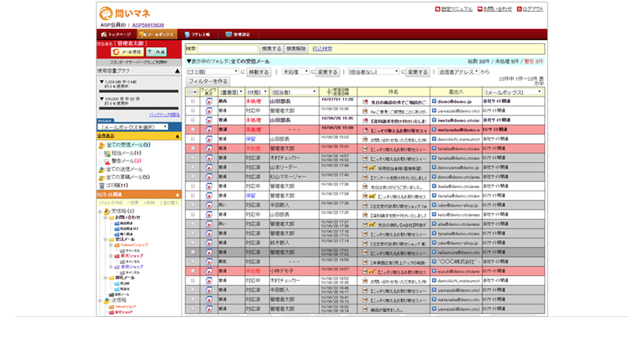Open the アドレス帳 tab
The width and height of the screenshot is (644, 361).
point(197,35)
